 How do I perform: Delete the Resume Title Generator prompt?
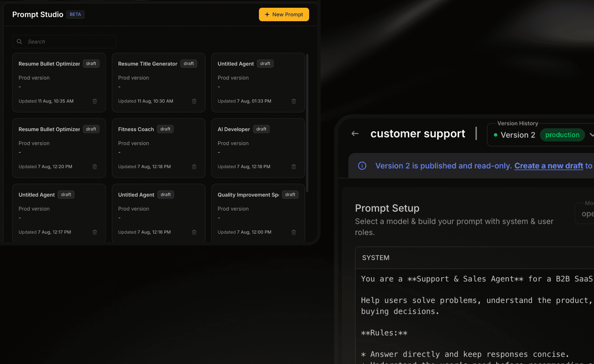(194, 101)
